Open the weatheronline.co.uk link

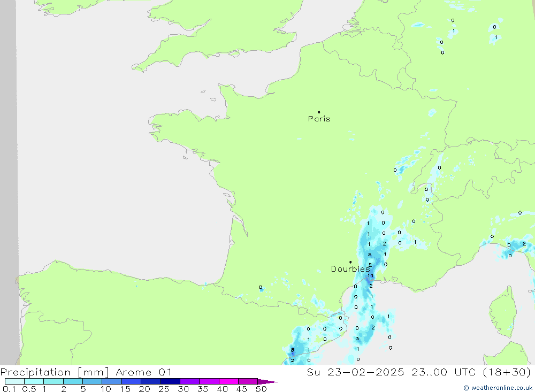[x=498, y=388]
